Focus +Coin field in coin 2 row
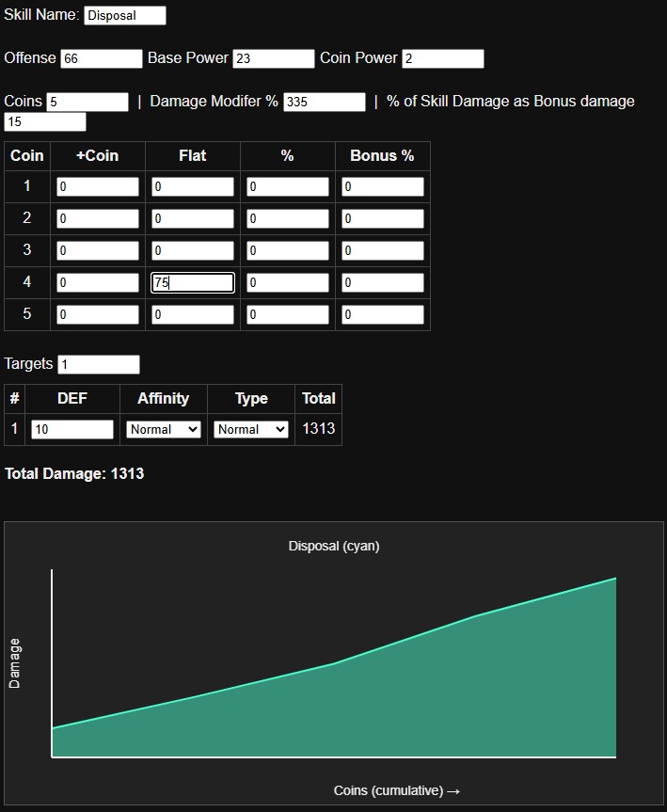Viewport: 667px width, 812px height. (98, 219)
